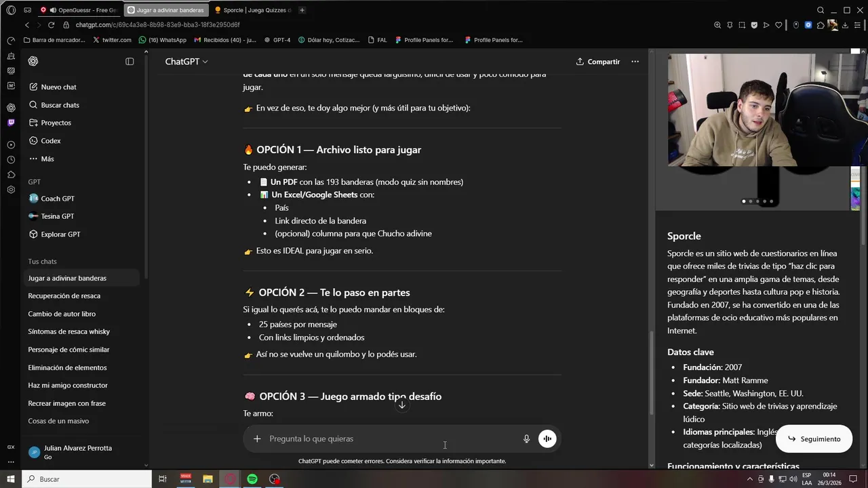Open Spotify from the Windows taskbar
The height and width of the screenshot is (488, 868).
click(252, 479)
